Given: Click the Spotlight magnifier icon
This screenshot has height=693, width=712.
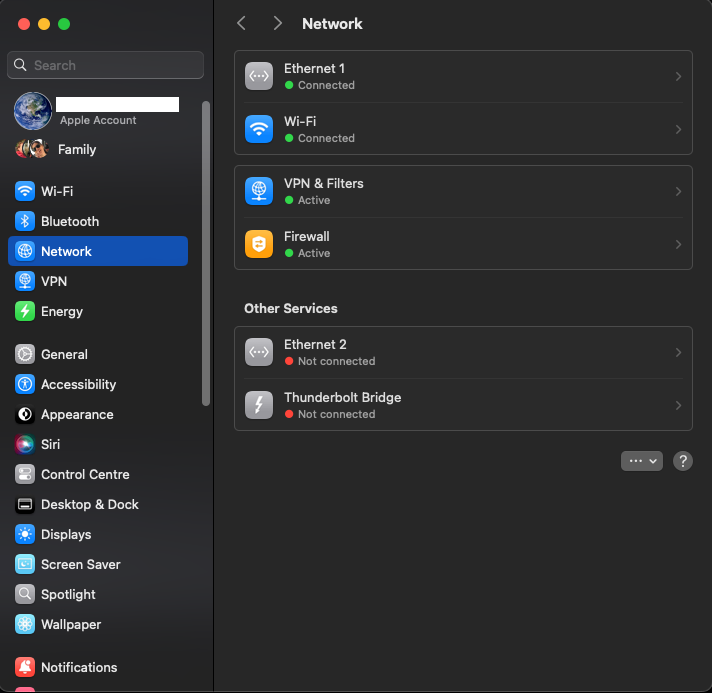Looking at the screenshot, I should [x=25, y=594].
